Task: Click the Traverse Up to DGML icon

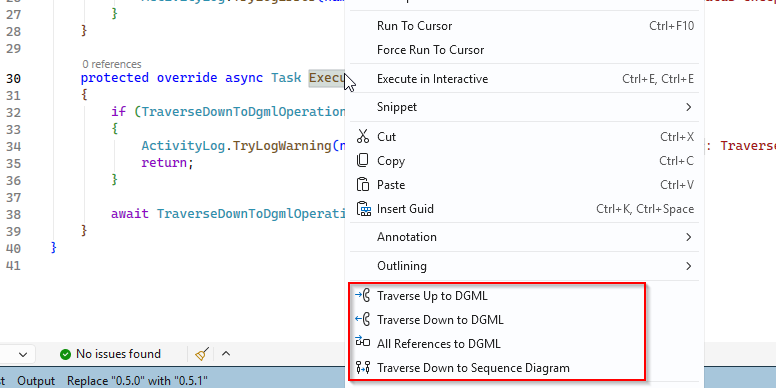Action: pyautogui.click(x=363, y=295)
